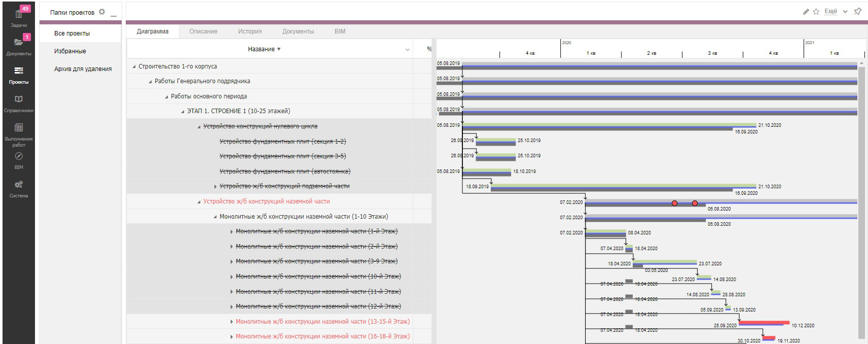868x344 pixels.
Task: Select Архив для удаления folder
Action: tap(83, 69)
